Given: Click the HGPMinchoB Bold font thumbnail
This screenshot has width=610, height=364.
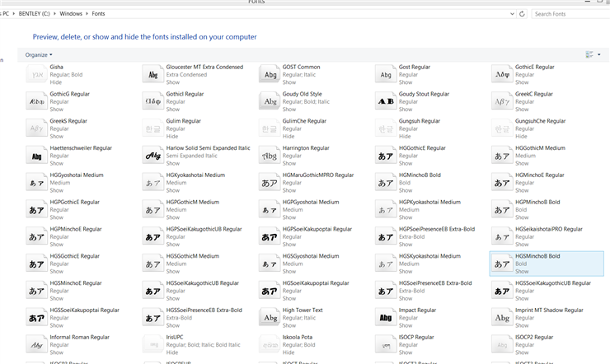Looking at the screenshot, I should (x=502, y=209).
